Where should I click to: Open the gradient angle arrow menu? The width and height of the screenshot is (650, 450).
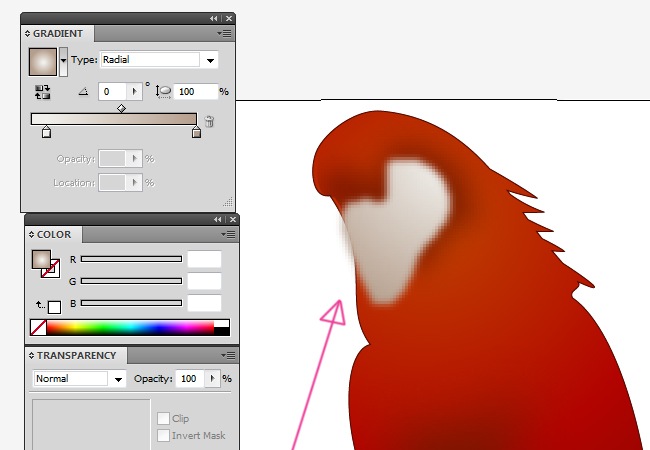point(134,92)
